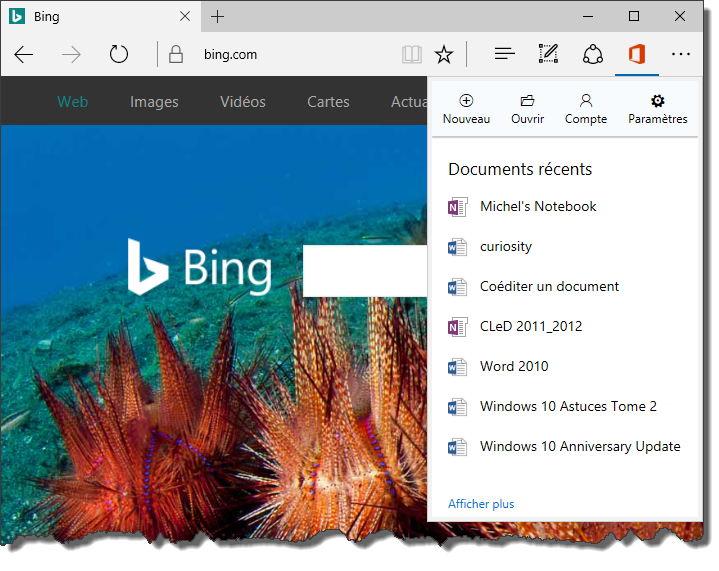Screen dimensions: 719x571
Task: Open Compte in the Office panel
Action: pyautogui.click(x=586, y=109)
